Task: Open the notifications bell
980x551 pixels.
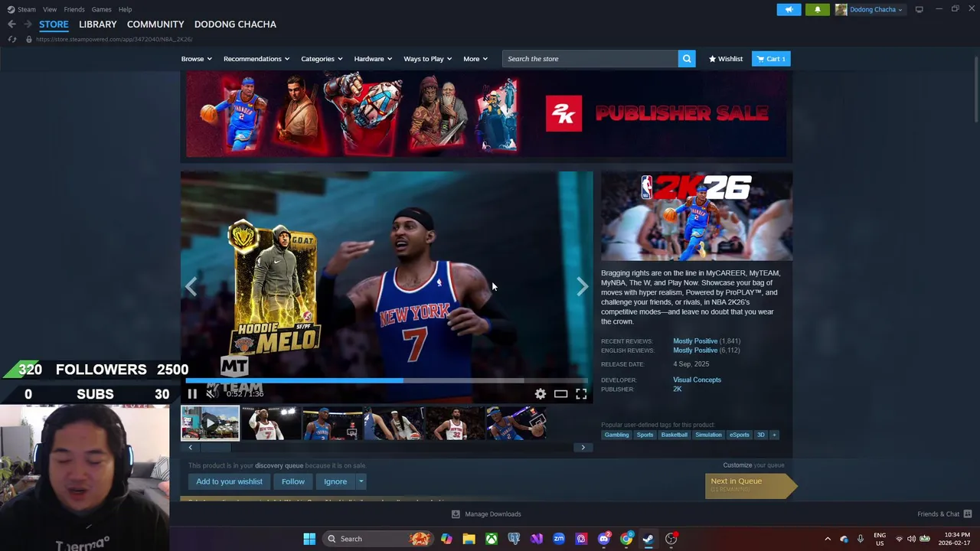Action: point(817,9)
